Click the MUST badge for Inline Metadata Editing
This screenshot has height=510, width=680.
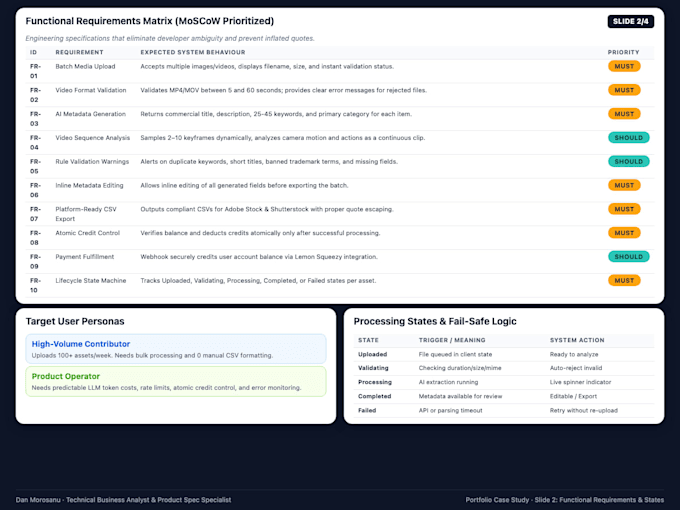tap(624, 185)
